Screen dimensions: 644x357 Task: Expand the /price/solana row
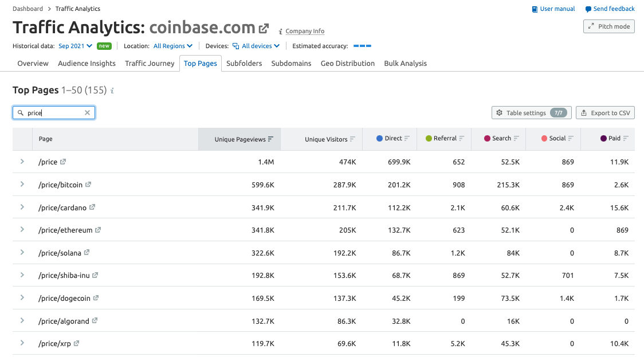pyautogui.click(x=22, y=252)
